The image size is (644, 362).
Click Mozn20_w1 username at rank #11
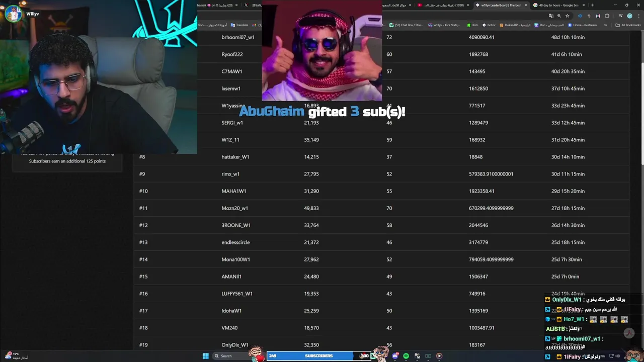pos(235,208)
